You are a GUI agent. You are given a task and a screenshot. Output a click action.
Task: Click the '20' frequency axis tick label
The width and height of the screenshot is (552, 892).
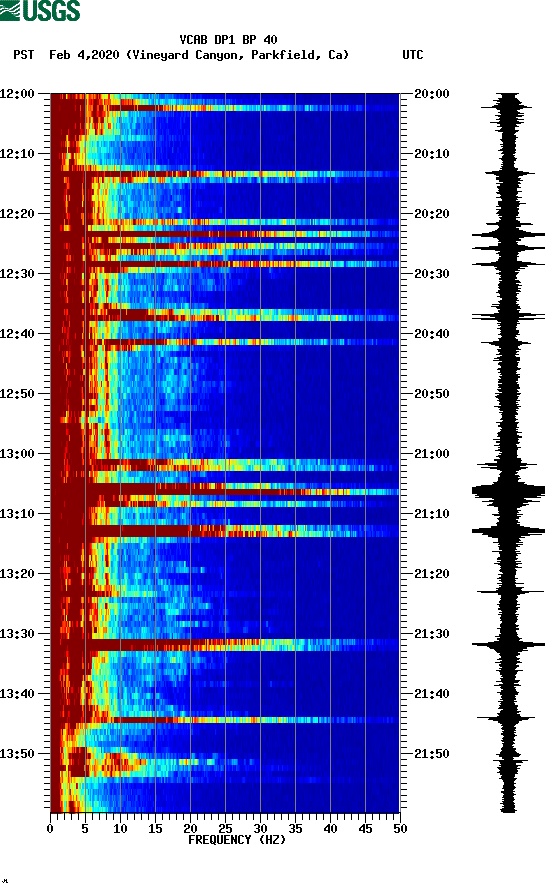pos(190,829)
